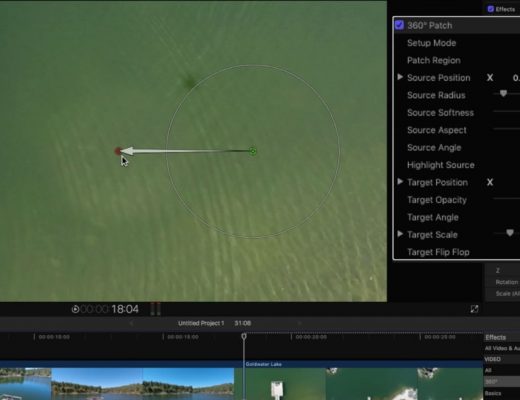This screenshot has height=400, width=520.
Task: Click the green source center handle
Action: (253, 151)
